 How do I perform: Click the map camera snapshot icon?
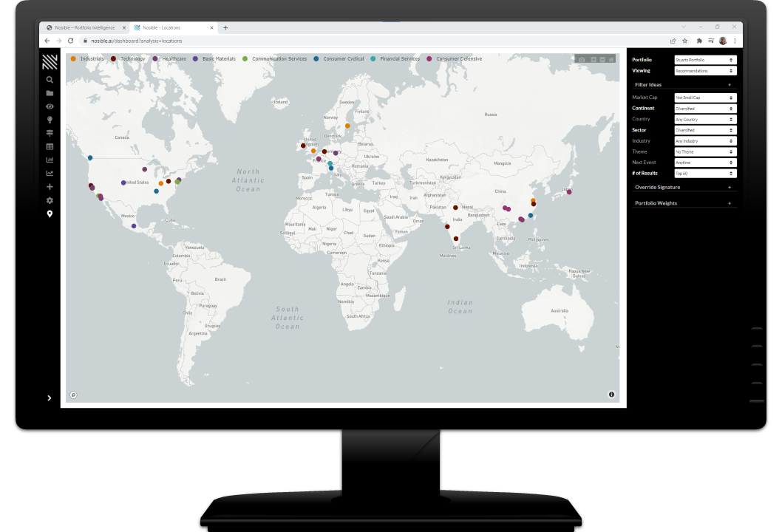click(x=582, y=59)
